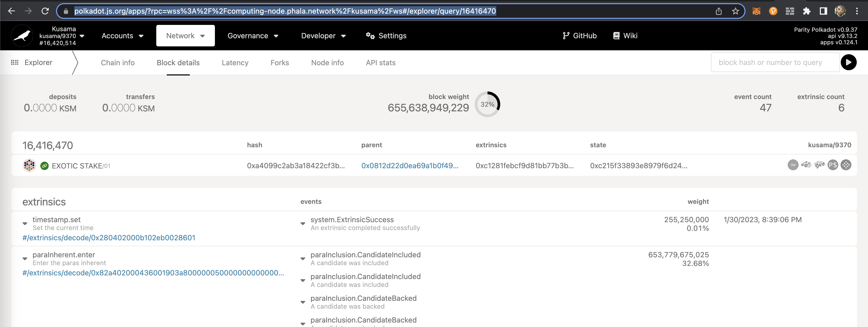This screenshot has width=868, height=327.
Task: Click the EXOTIC STAKE validator identicon
Action: [x=29, y=165]
